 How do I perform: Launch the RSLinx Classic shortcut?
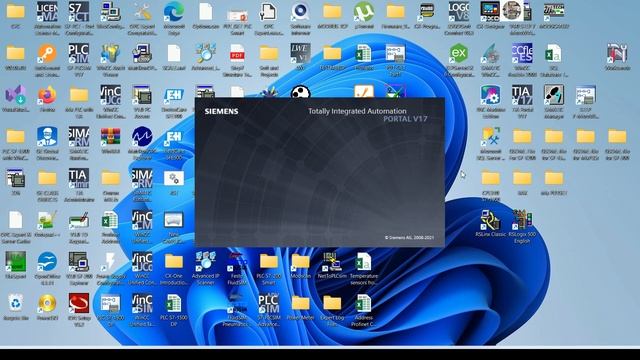(x=491, y=220)
